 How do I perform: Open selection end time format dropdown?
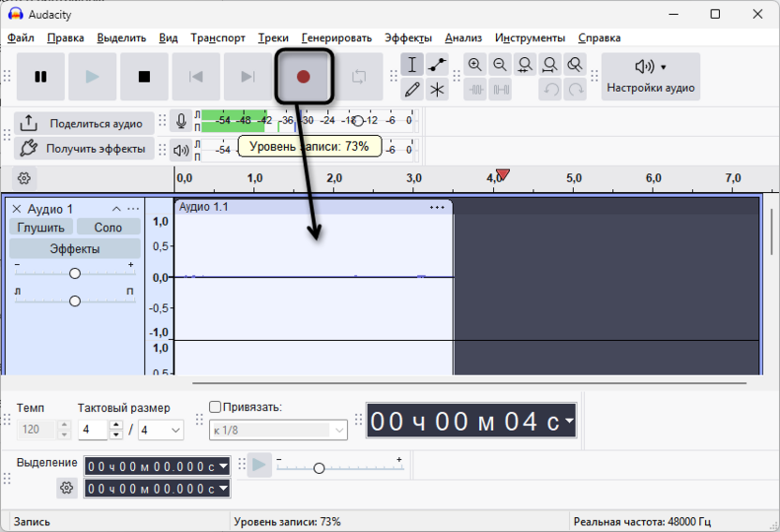[223, 488]
